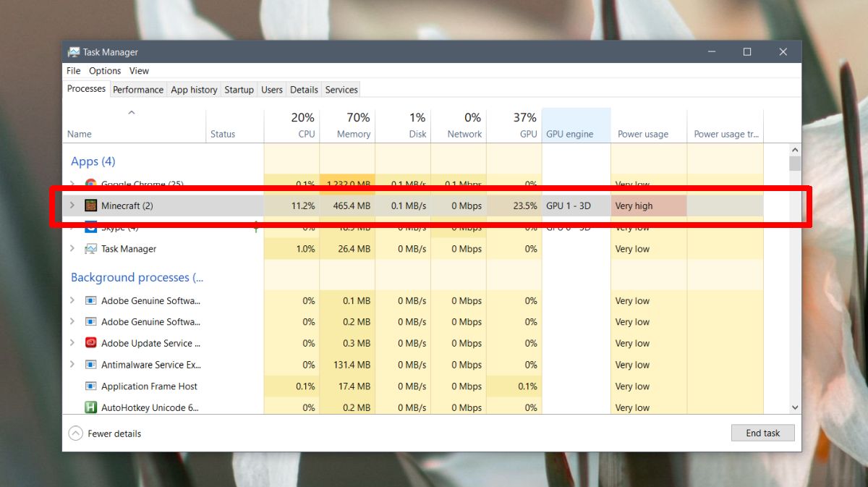
Task: Click the Task Manager process icon in Apps
Action: 90,248
